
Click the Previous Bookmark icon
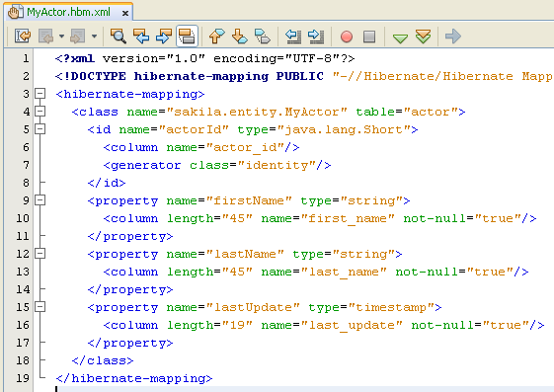[216, 36]
